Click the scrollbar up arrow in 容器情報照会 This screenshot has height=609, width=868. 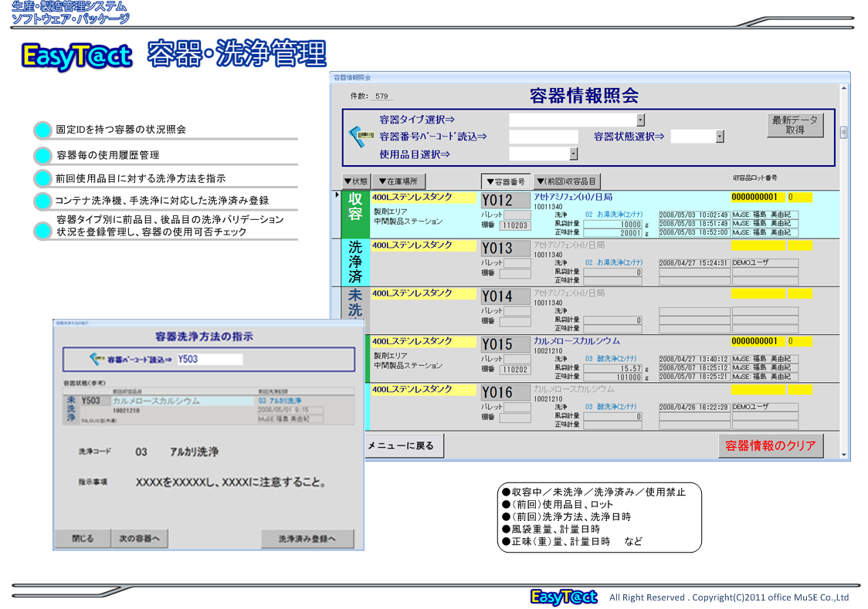pos(843,88)
